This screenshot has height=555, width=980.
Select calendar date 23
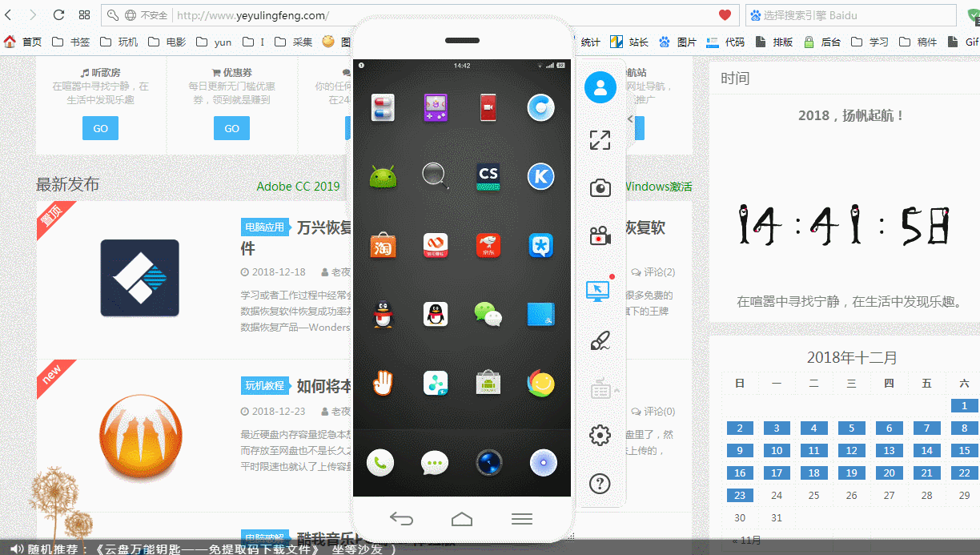tap(740, 496)
